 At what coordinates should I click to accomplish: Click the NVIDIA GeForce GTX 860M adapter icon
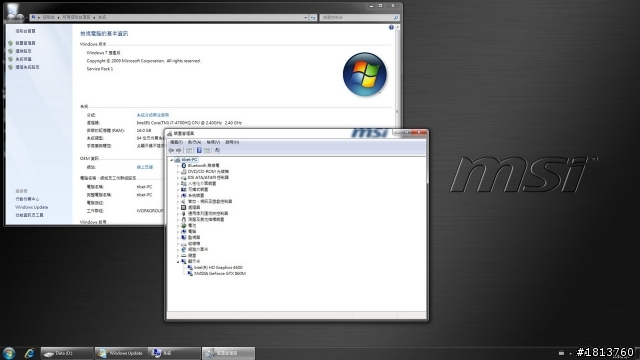click(x=190, y=273)
